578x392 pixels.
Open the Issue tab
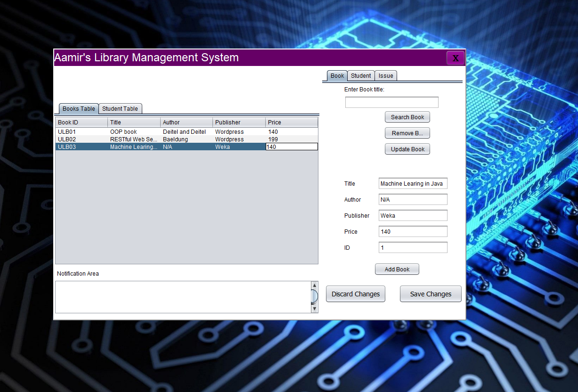coord(386,75)
